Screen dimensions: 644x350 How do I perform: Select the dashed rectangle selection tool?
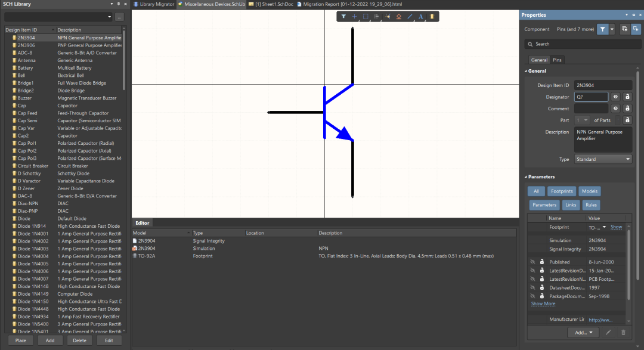click(x=366, y=17)
